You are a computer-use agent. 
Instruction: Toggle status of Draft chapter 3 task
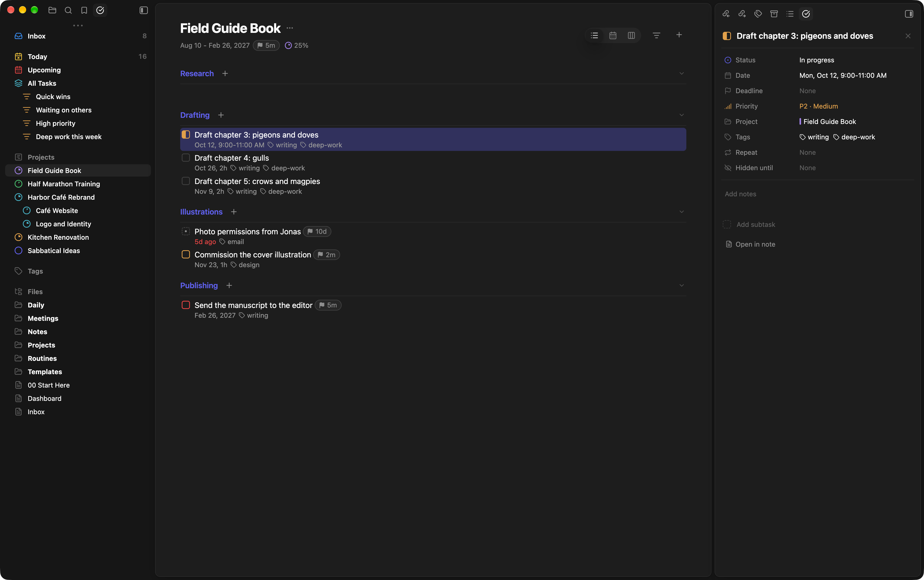[186, 135]
